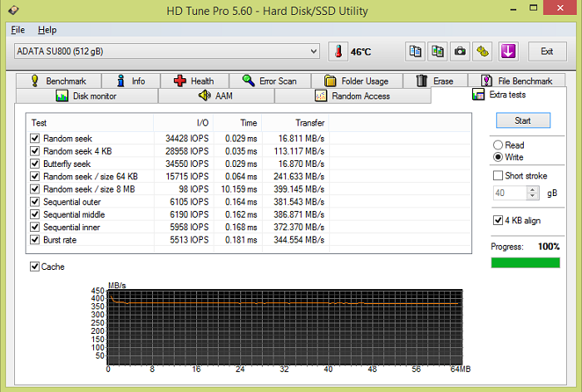Uncheck Random seek / size 8 MB checkbox
Viewport: 582px width, 392px height.
[35, 189]
